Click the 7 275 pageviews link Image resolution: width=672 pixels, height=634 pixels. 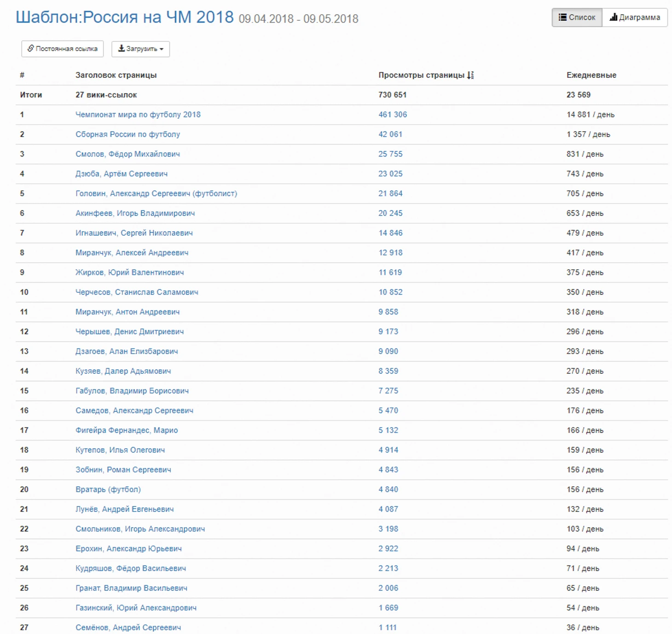[388, 391]
